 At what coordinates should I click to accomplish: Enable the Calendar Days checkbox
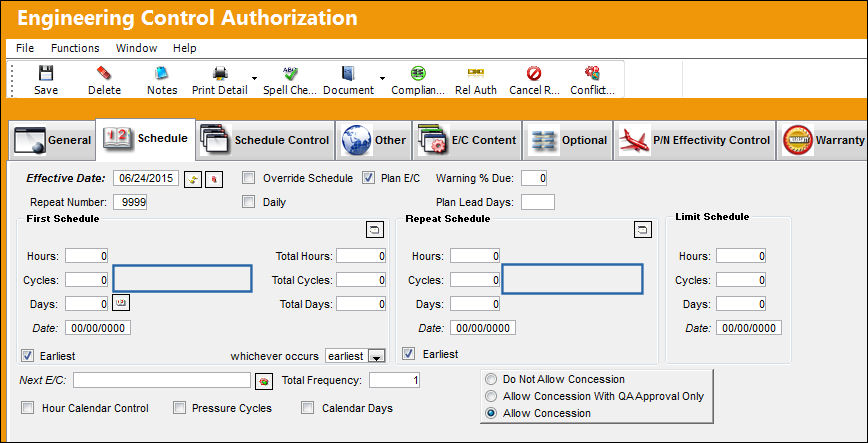pyautogui.click(x=307, y=408)
